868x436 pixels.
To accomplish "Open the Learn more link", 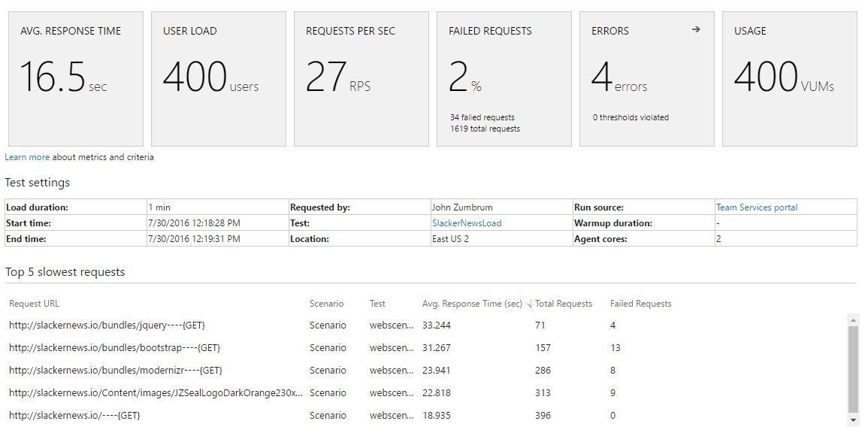I will pyautogui.click(x=27, y=157).
